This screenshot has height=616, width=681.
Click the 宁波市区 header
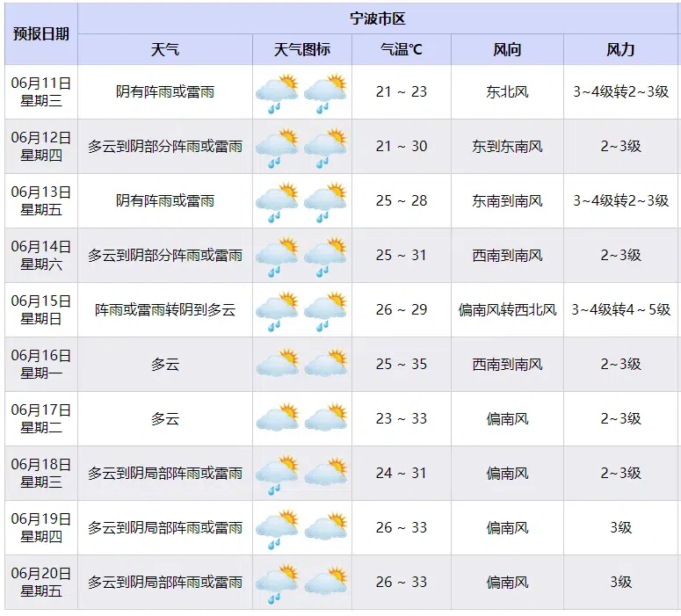click(x=378, y=18)
